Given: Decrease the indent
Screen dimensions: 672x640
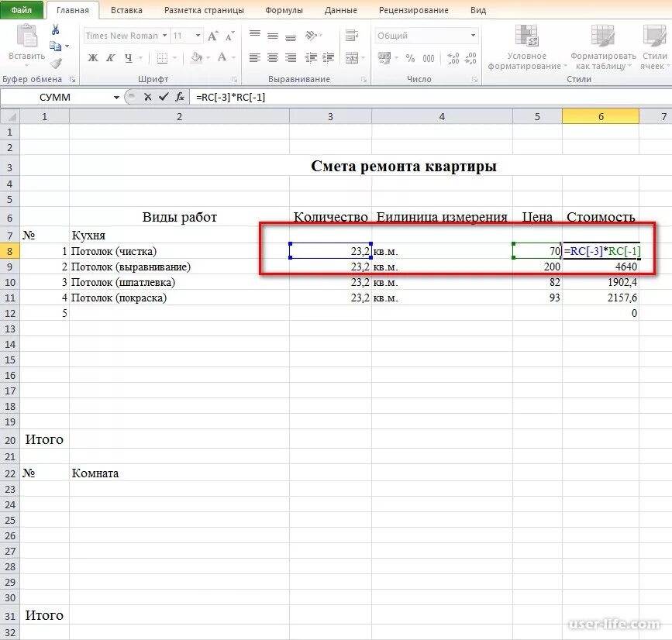Looking at the screenshot, I should tap(311, 57).
